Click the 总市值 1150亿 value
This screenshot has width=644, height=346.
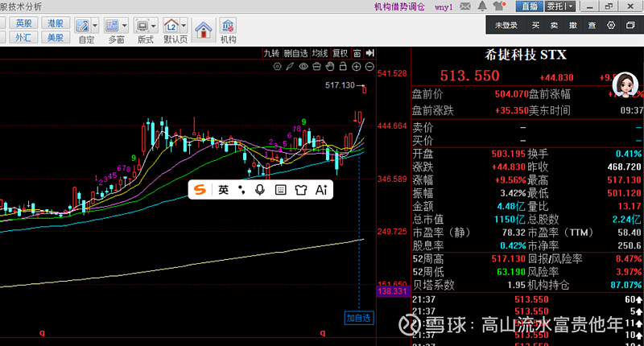pos(510,219)
